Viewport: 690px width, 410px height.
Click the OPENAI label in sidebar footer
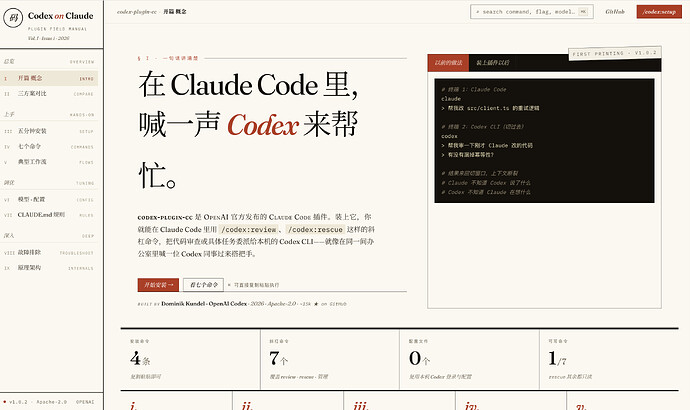pos(85,402)
